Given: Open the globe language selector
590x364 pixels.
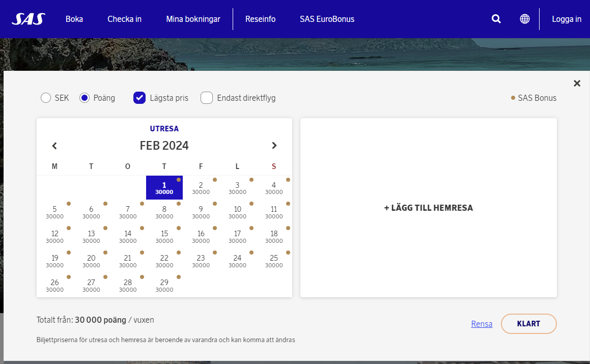Looking at the screenshot, I should (x=524, y=19).
